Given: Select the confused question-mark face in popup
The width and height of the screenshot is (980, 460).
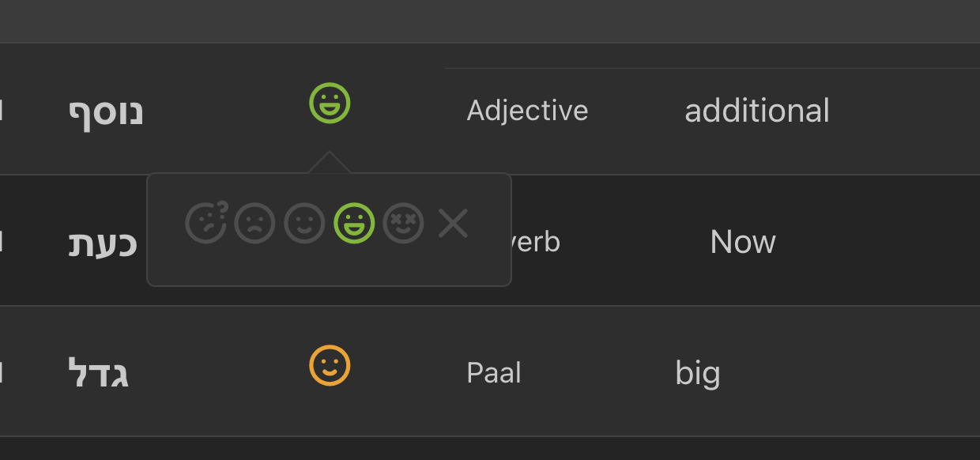Looking at the screenshot, I should 205,223.
